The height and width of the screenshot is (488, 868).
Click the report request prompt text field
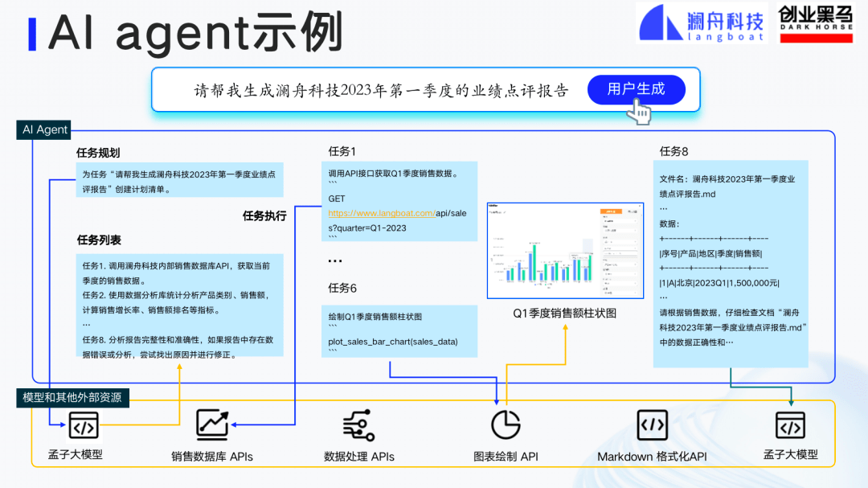(x=381, y=90)
